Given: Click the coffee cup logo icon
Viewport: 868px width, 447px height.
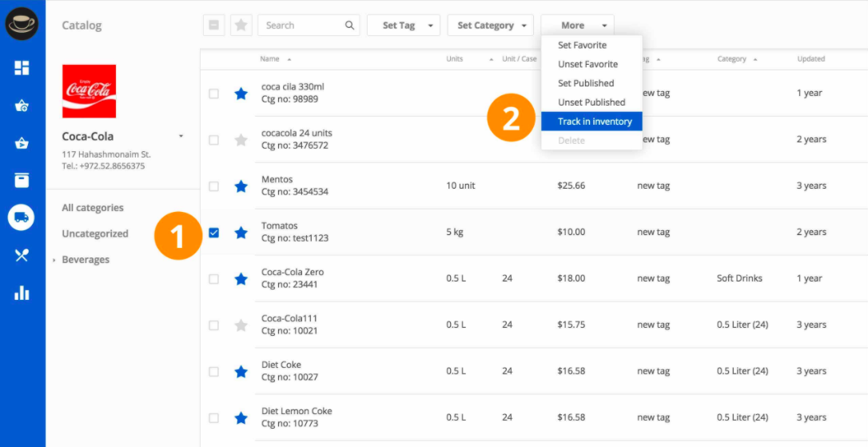Looking at the screenshot, I should pos(22,24).
